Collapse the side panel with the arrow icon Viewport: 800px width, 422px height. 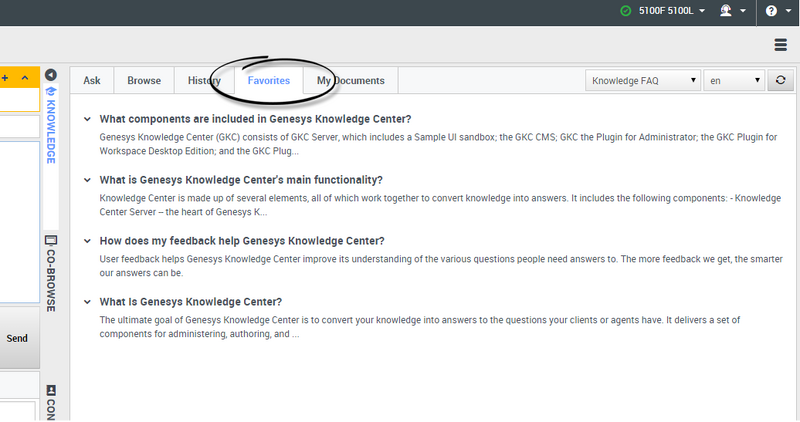51,75
